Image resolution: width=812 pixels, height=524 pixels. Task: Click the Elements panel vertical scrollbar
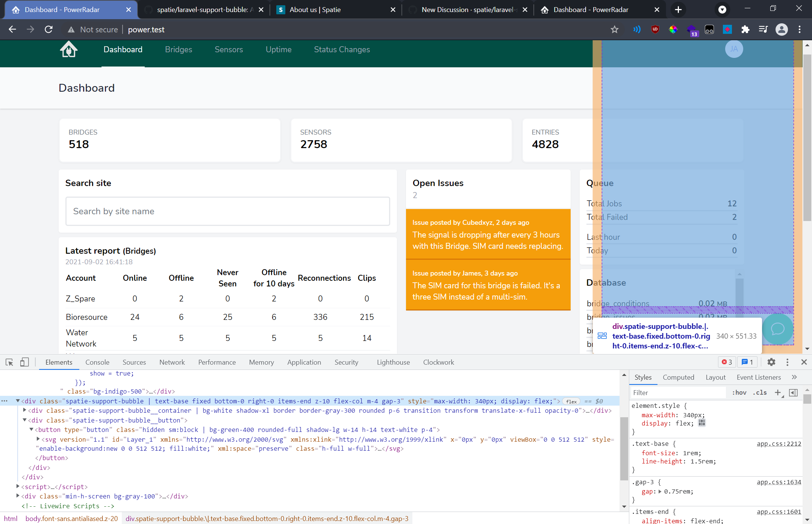[x=624, y=449]
